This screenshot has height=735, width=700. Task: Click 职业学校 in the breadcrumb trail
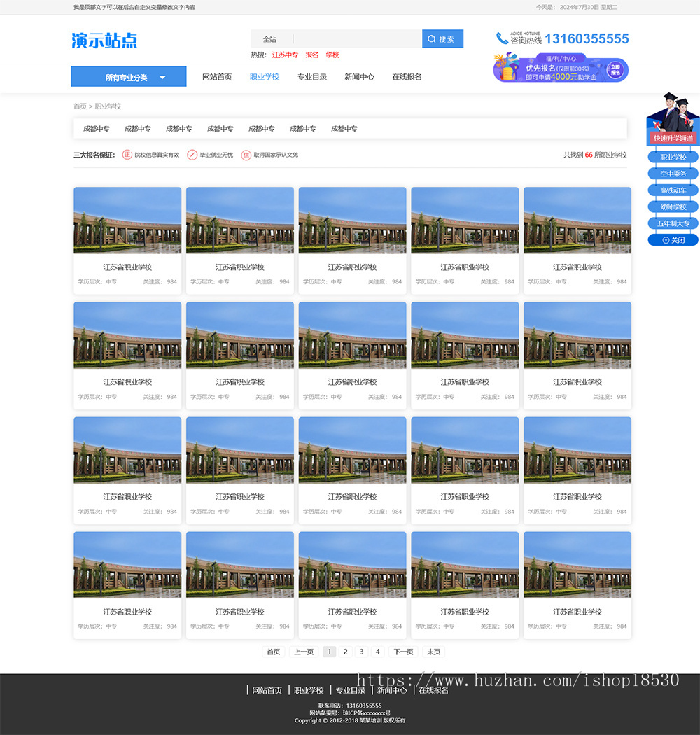pos(108,106)
